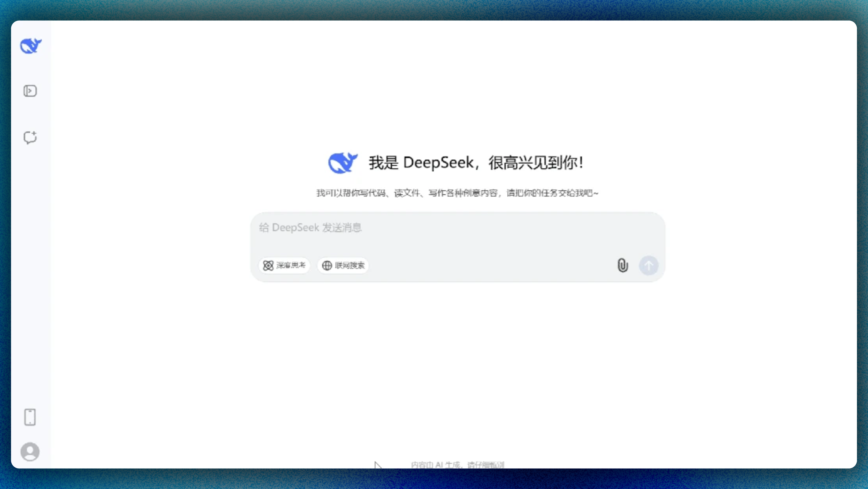Click the 我是 DeepSeek greeting heading
The image size is (868, 489).
coord(476,163)
